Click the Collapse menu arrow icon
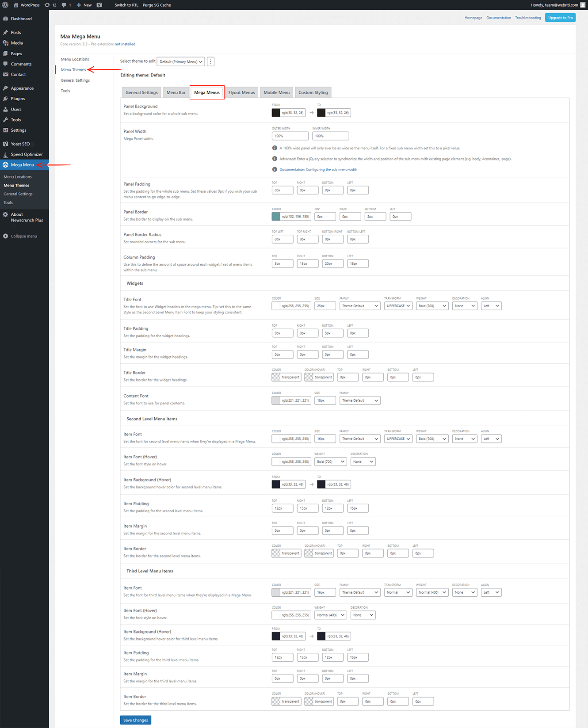 pos(5,236)
